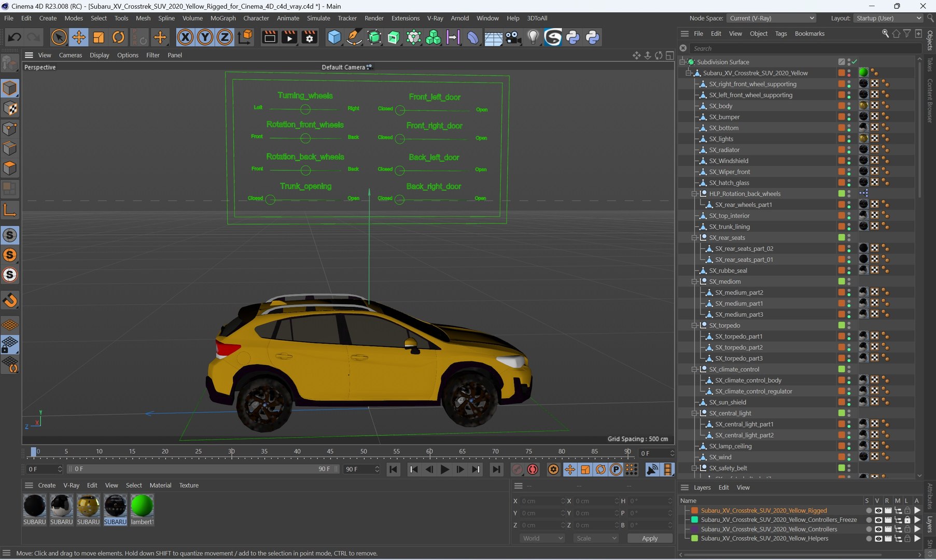Screen dimensions: 936x560
Task: Toggle the Coordinate System icon
Action: [x=245, y=37]
